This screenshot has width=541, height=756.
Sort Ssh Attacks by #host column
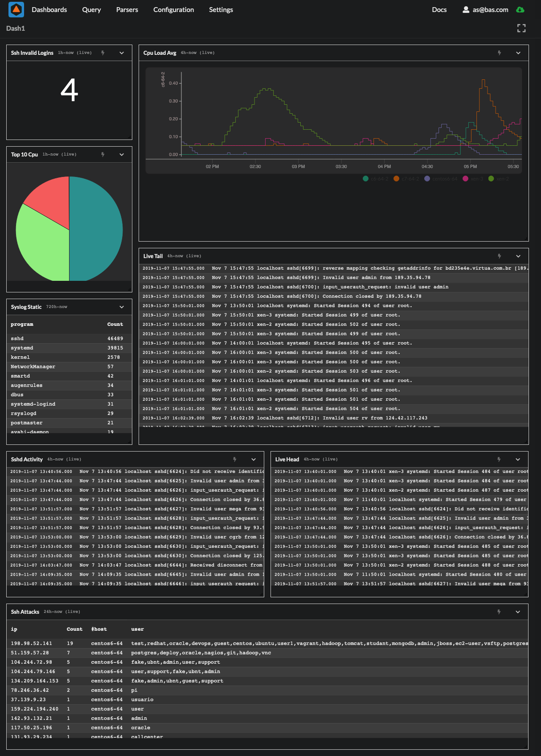99,629
